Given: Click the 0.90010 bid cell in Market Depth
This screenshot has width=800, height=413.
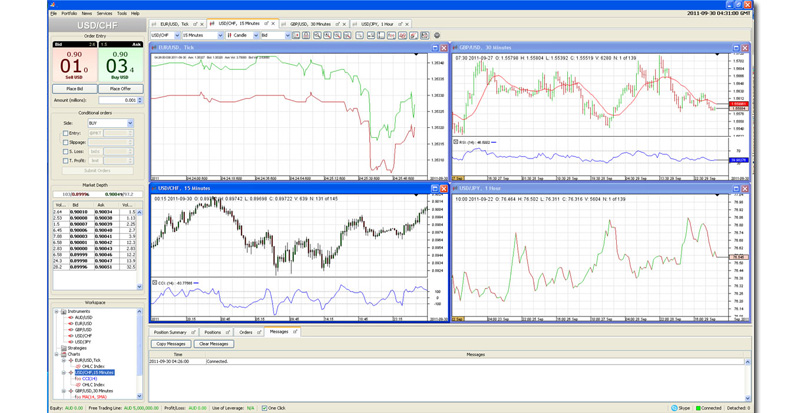Looking at the screenshot, I should pos(80,212).
